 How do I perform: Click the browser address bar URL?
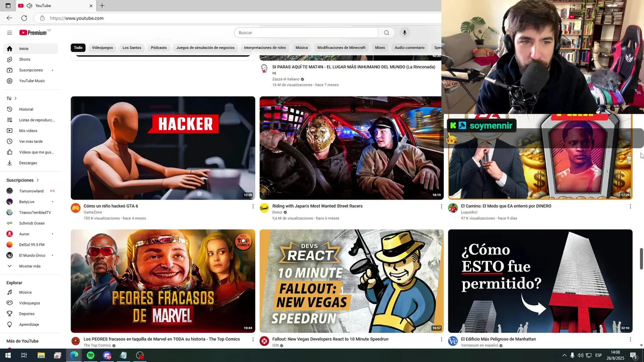point(76,18)
